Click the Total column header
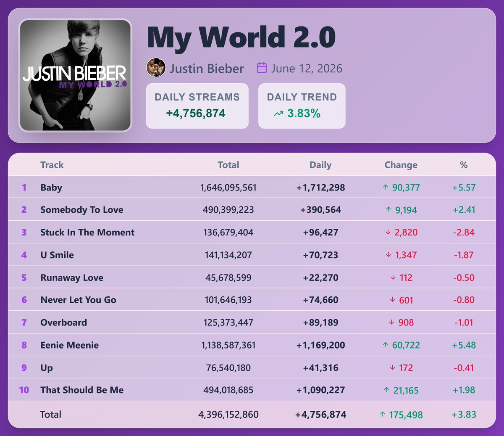This screenshot has width=504, height=436. pos(228,165)
